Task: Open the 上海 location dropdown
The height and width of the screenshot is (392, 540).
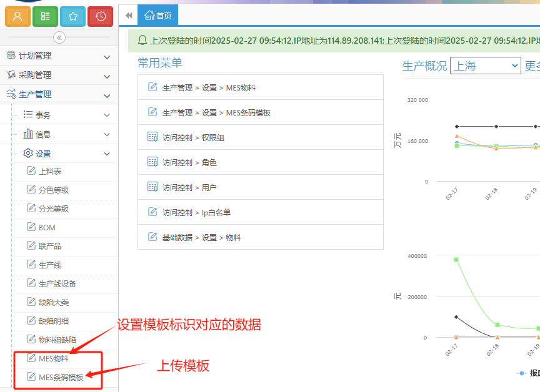Action: (485, 66)
